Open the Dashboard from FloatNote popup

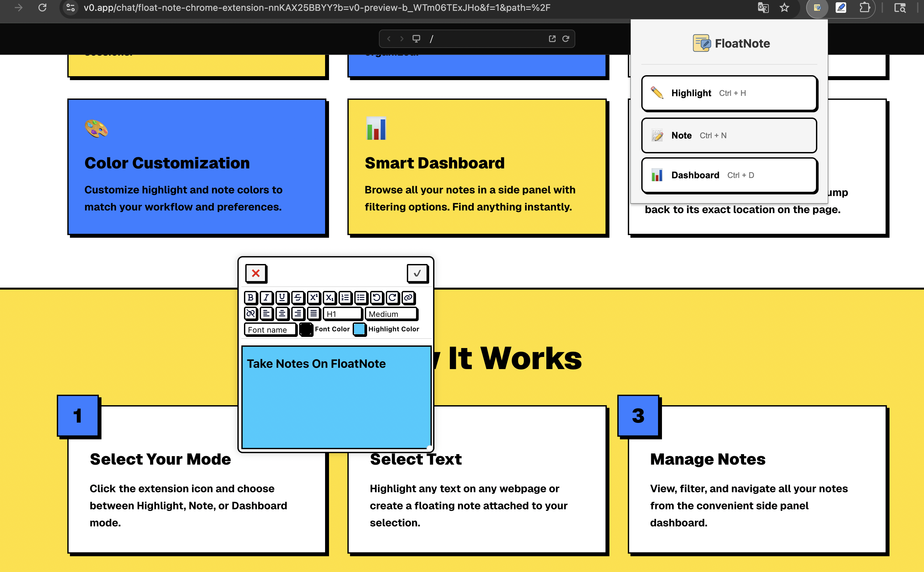pyautogui.click(x=729, y=175)
